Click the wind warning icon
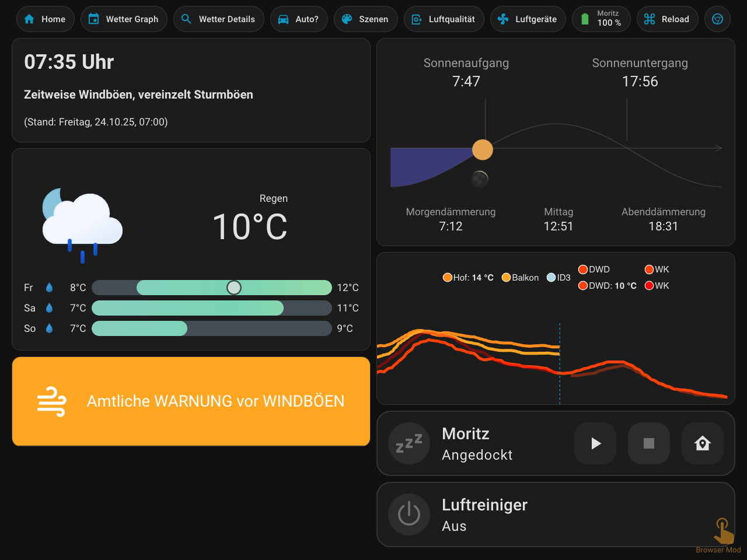747x560 pixels. click(x=51, y=401)
